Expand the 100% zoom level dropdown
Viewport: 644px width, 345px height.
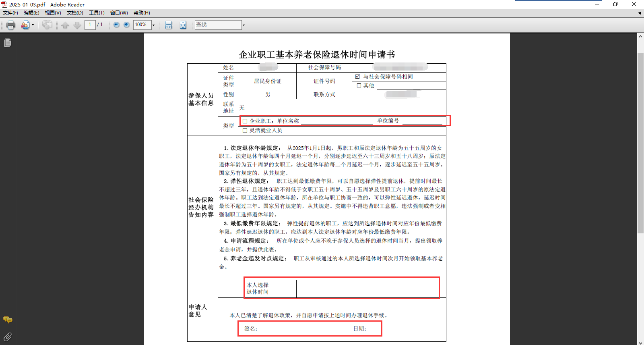[x=153, y=25]
